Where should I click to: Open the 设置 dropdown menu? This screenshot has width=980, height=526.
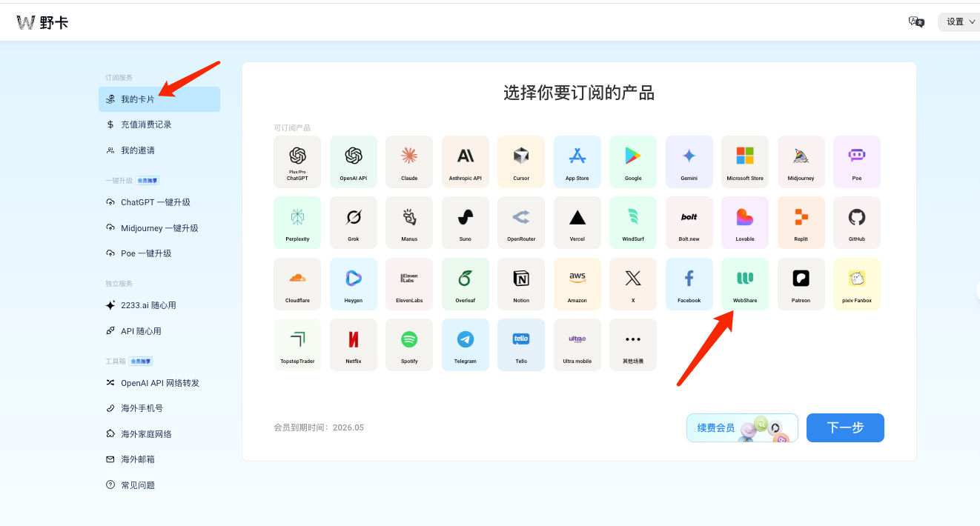pyautogui.click(x=960, y=21)
